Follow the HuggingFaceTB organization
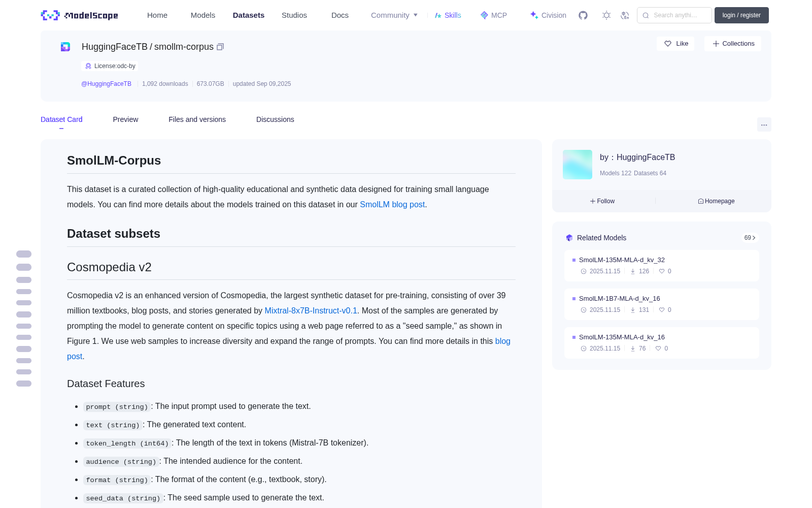 click(602, 201)
